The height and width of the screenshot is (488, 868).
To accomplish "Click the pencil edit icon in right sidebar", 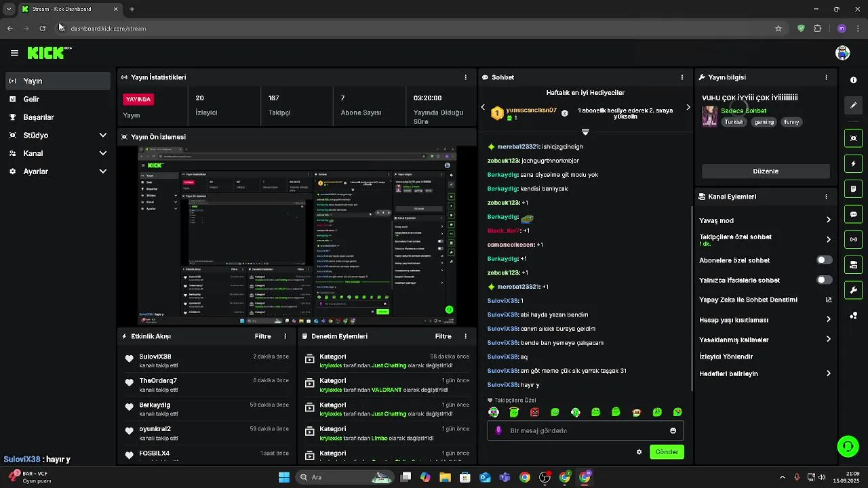I will click(x=853, y=106).
